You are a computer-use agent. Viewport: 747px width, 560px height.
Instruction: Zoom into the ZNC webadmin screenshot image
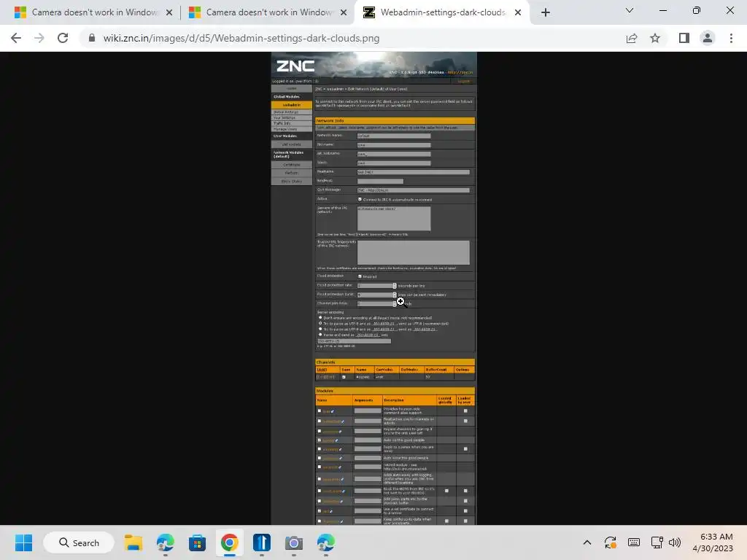(x=374, y=288)
